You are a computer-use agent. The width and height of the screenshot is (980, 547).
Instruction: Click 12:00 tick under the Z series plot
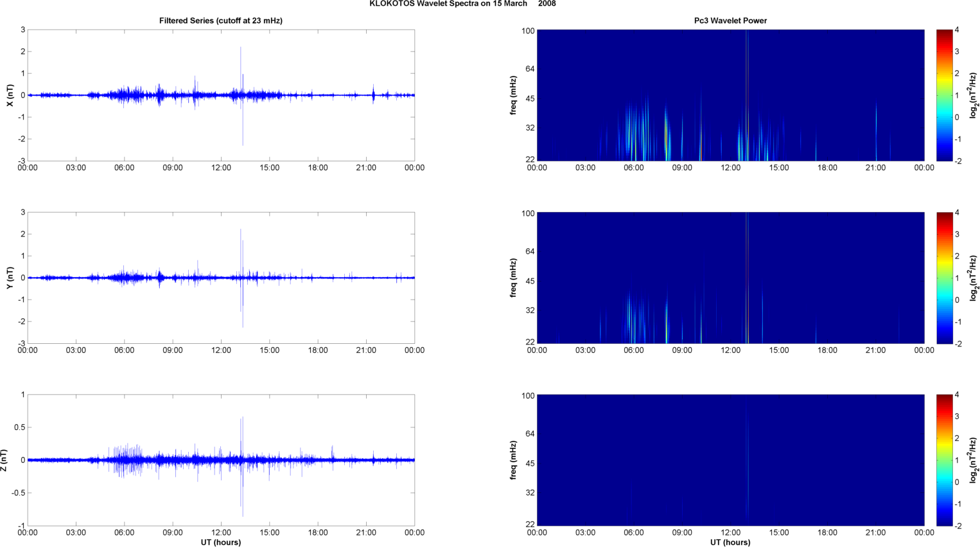tap(221, 532)
